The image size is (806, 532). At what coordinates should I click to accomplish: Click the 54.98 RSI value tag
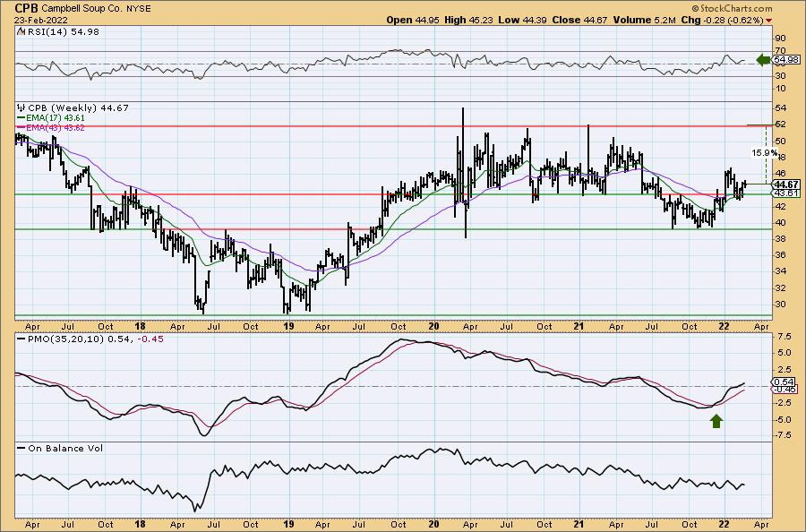point(785,60)
